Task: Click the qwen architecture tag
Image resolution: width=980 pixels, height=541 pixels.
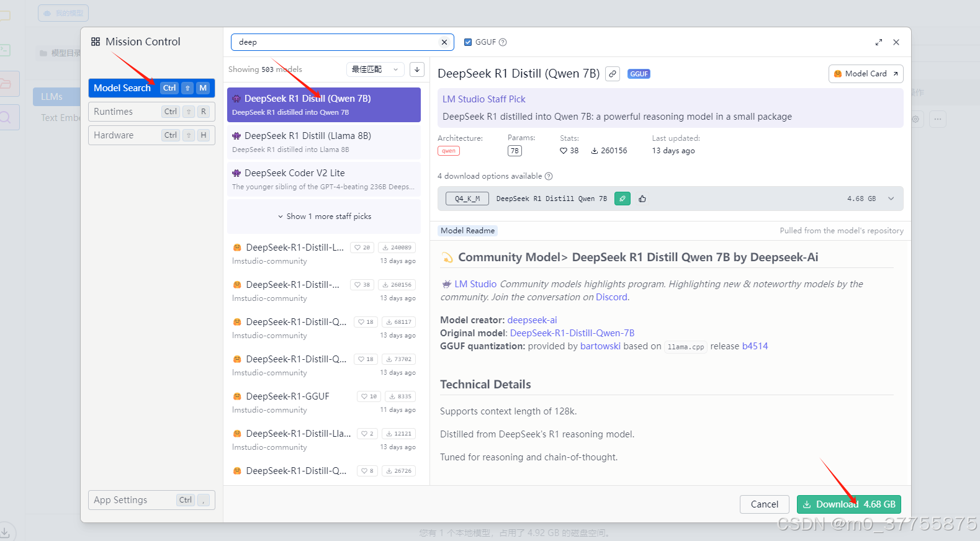Action: tap(449, 151)
